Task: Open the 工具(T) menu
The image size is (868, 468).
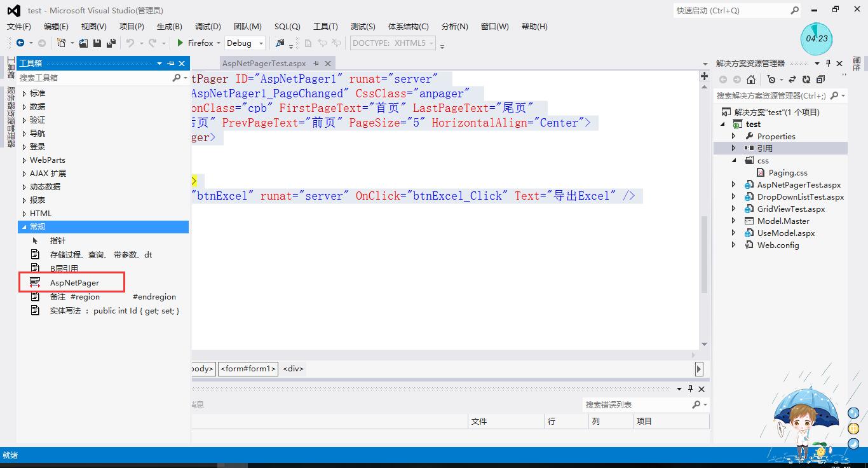Action: [325, 26]
